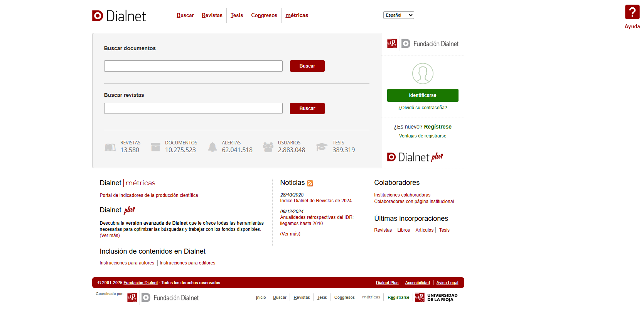
Task: Focus the Buscar documentos text field
Action: (193, 66)
